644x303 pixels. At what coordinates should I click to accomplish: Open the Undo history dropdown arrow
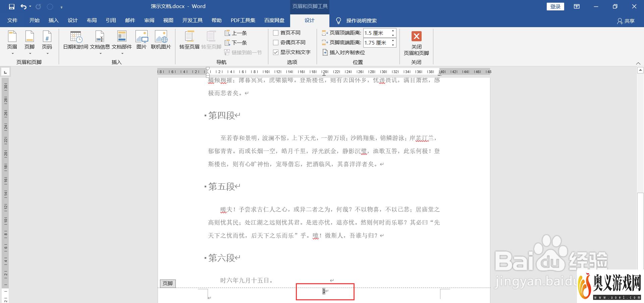point(30,6)
